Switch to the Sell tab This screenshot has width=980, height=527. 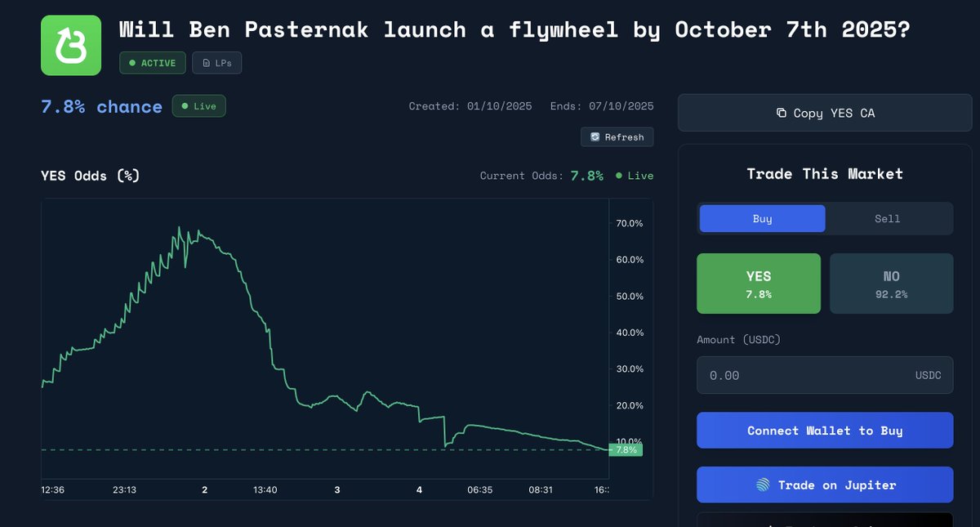(x=888, y=219)
